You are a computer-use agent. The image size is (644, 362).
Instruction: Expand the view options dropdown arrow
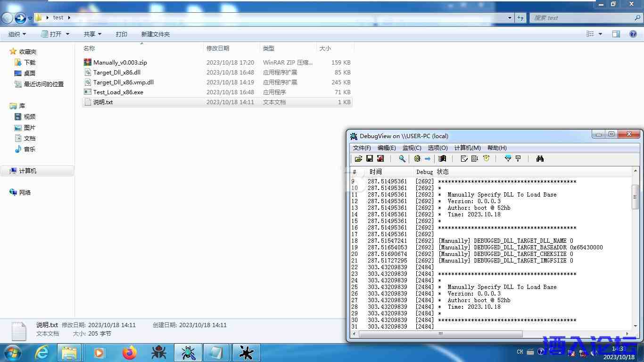tap(600, 34)
